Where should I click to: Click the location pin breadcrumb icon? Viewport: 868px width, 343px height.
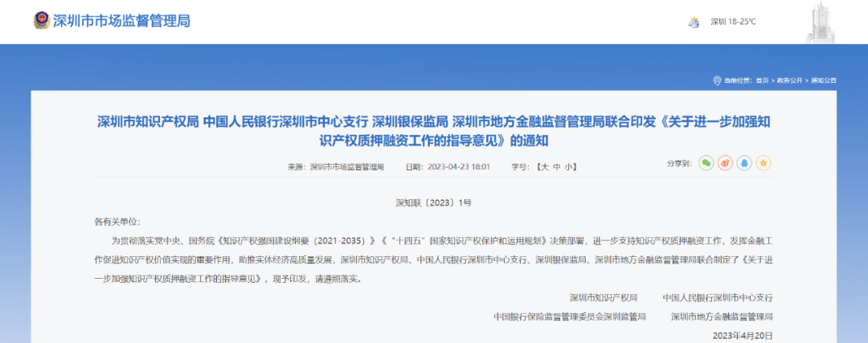(x=717, y=81)
